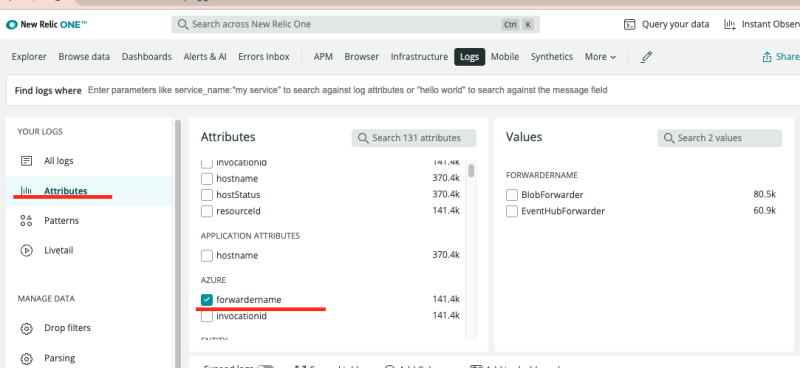800x368 pixels.
Task: Click the Patterns shapes icon
Action: click(26, 220)
